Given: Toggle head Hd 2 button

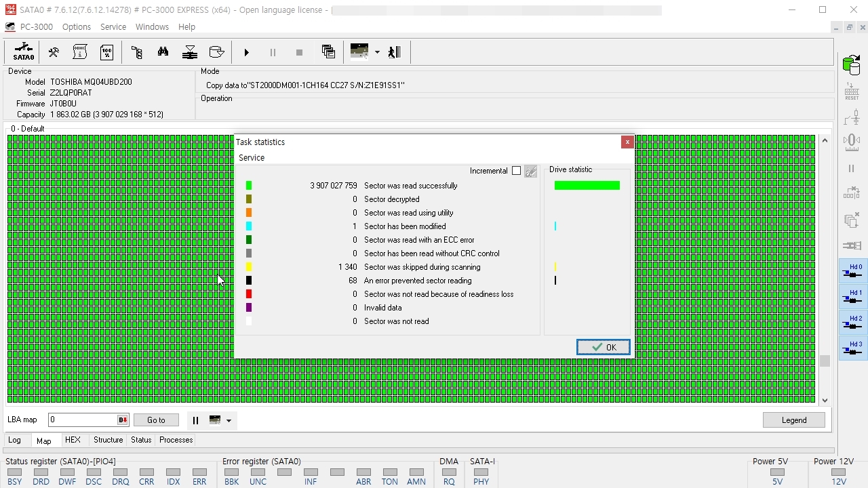Looking at the screenshot, I should tap(852, 323).
